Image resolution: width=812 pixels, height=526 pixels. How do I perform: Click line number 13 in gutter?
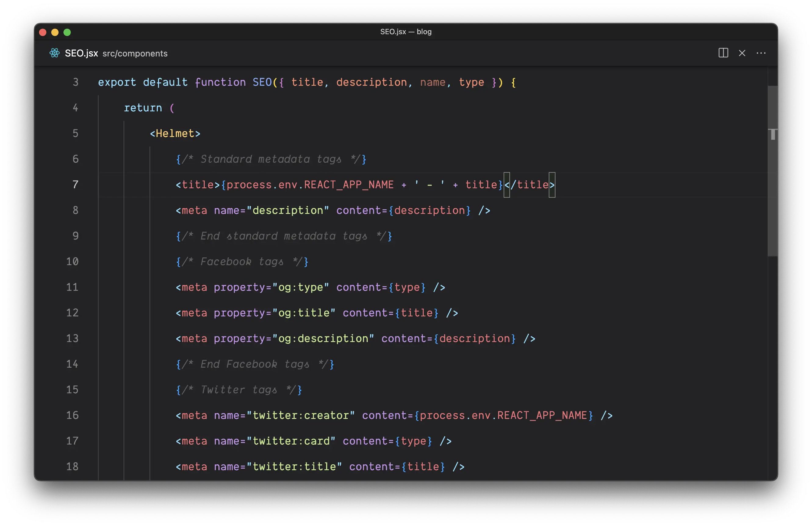(72, 338)
